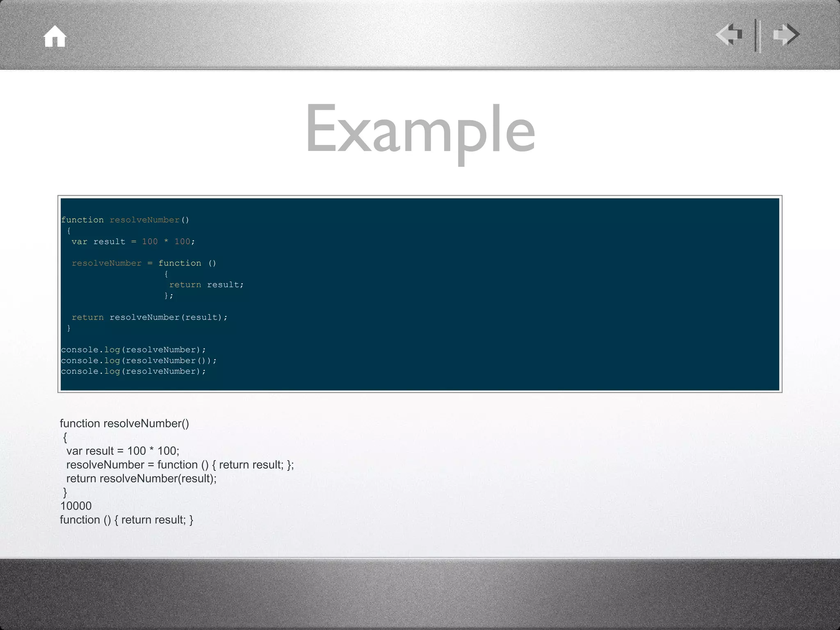840x630 pixels.
Task: Advance with the next slide arrow
Action: 786,34
